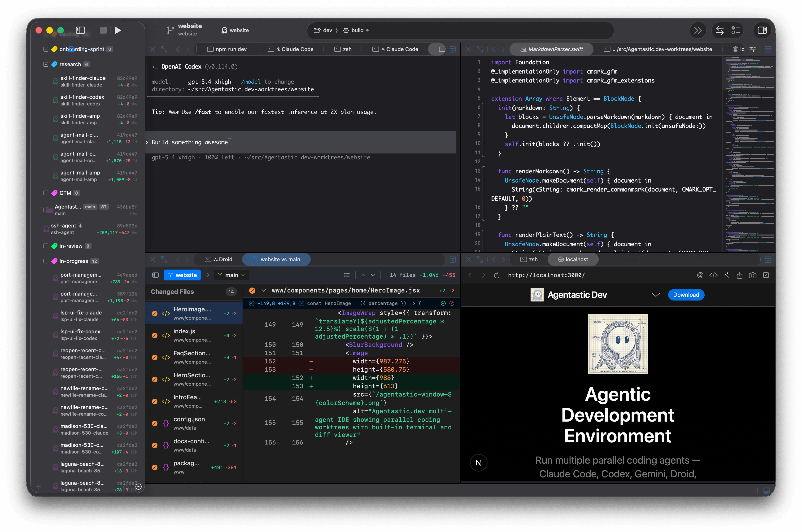Collapse the HeroImage.jsx diff with its chevron
802x532 pixels.
tap(264, 291)
